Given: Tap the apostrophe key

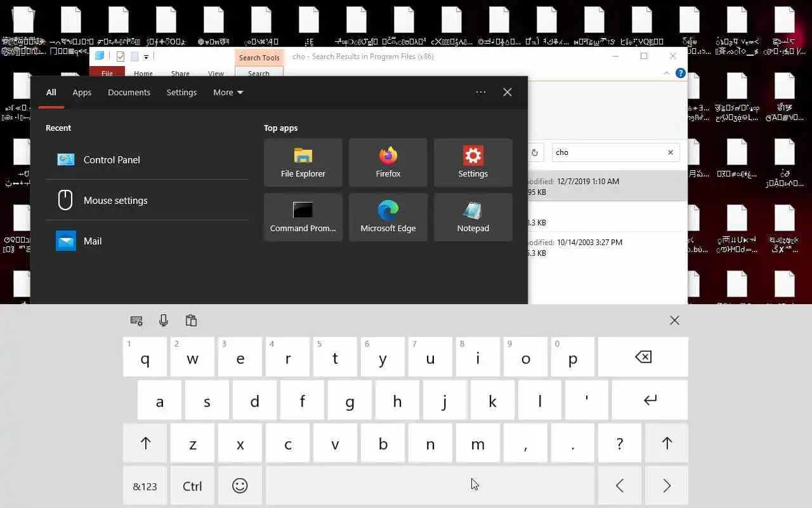Looking at the screenshot, I should [587, 400].
